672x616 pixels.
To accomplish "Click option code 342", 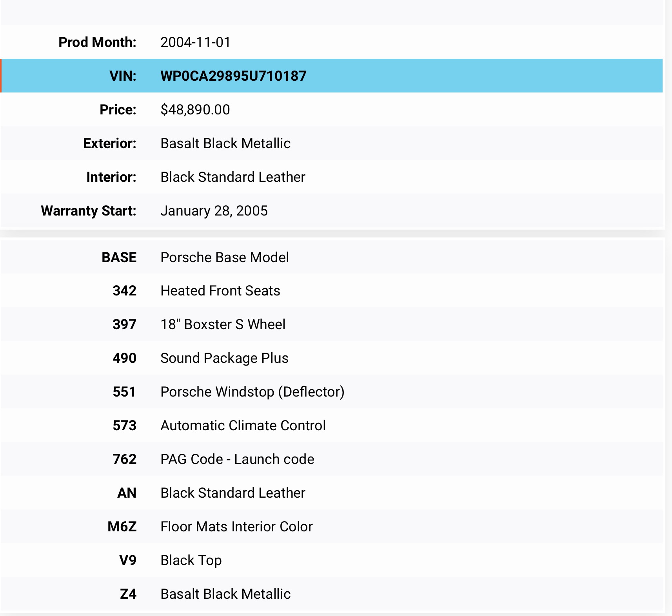I will [125, 291].
